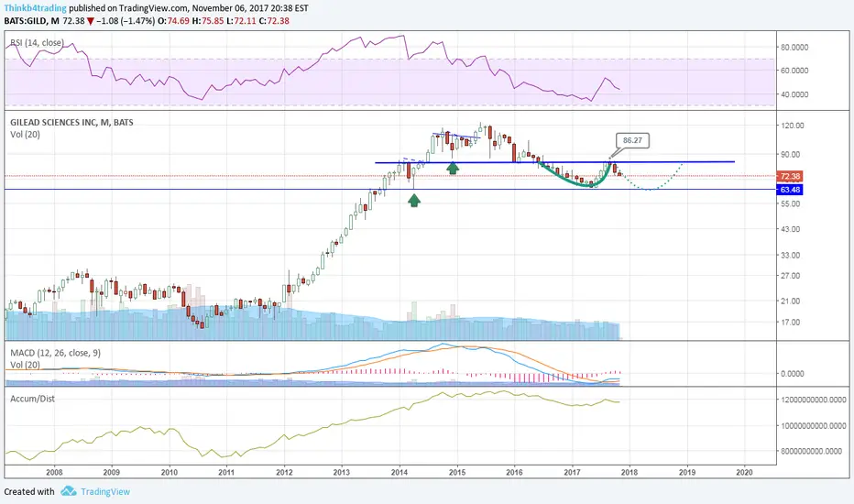Click the MACD 0.0000 axis value
The height and width of the screenshot is (504, 854).
793,374
